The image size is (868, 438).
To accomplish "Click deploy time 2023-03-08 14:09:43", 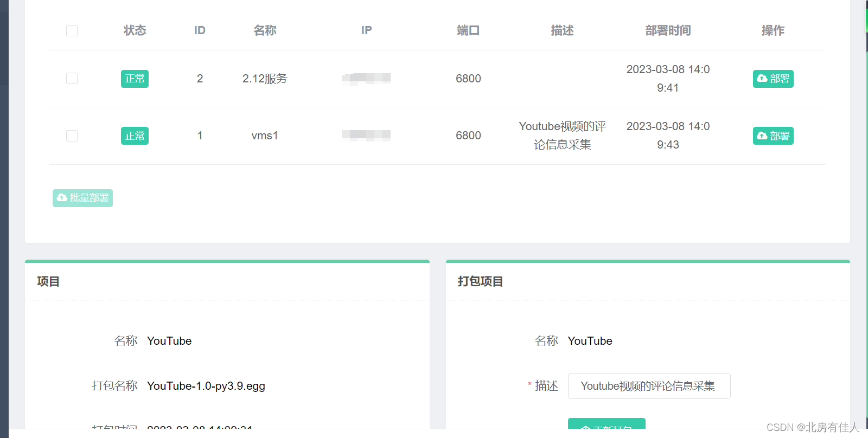I will click(x=668, y=136).
